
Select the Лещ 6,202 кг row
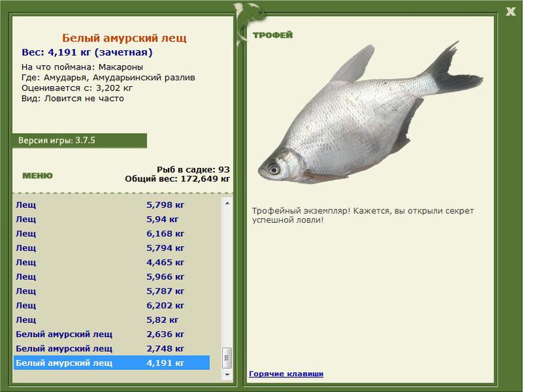pos(112,305)
